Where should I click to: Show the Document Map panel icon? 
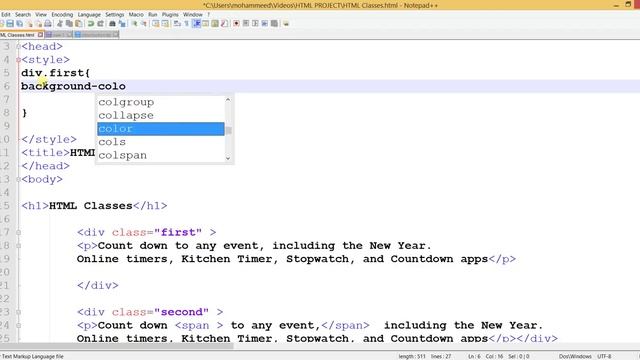215,24
